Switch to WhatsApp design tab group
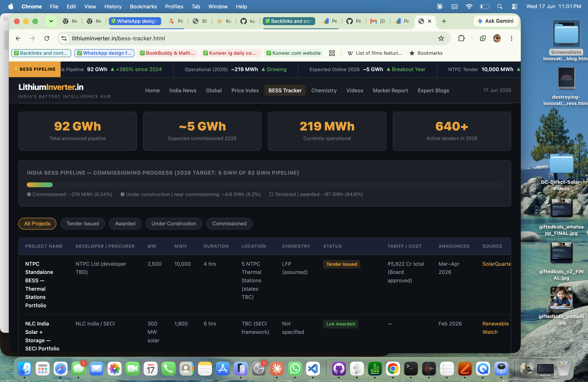 (135, 21)
